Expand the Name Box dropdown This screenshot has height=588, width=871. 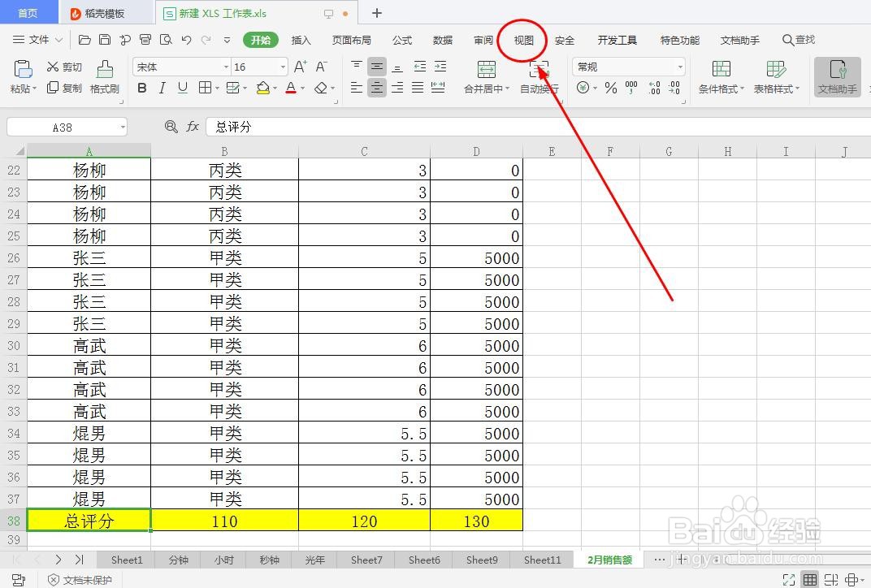[123, 128]
